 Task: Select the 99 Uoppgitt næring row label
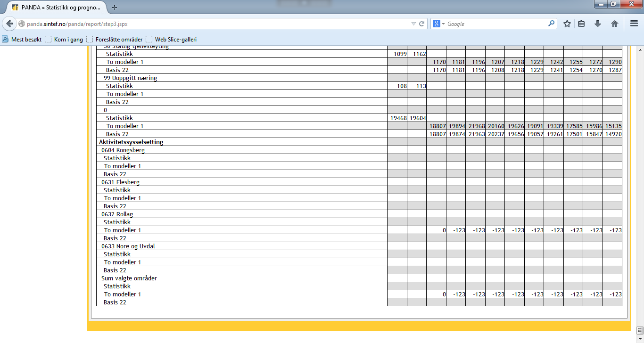[x=130, y=78]
